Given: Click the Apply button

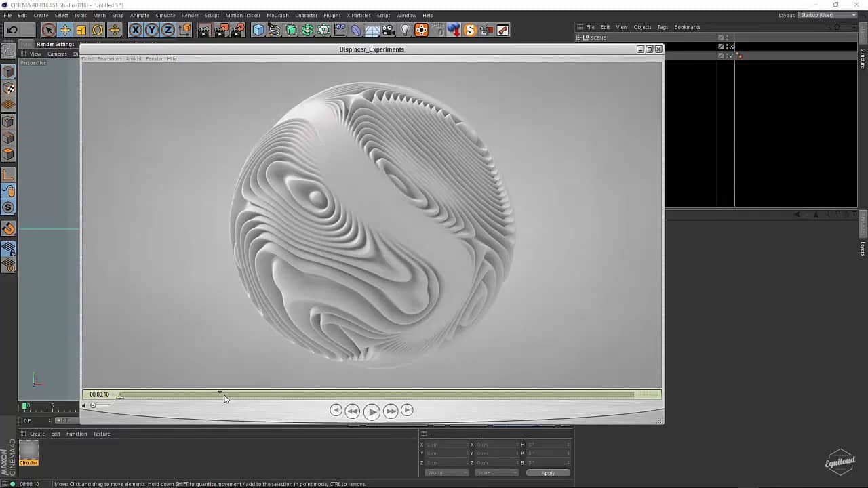Looking at the screenshot, I should [548, 472].
